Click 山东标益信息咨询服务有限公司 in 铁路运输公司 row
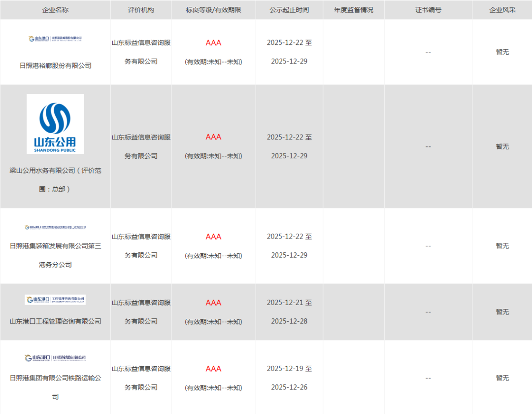 pos(141,378)
